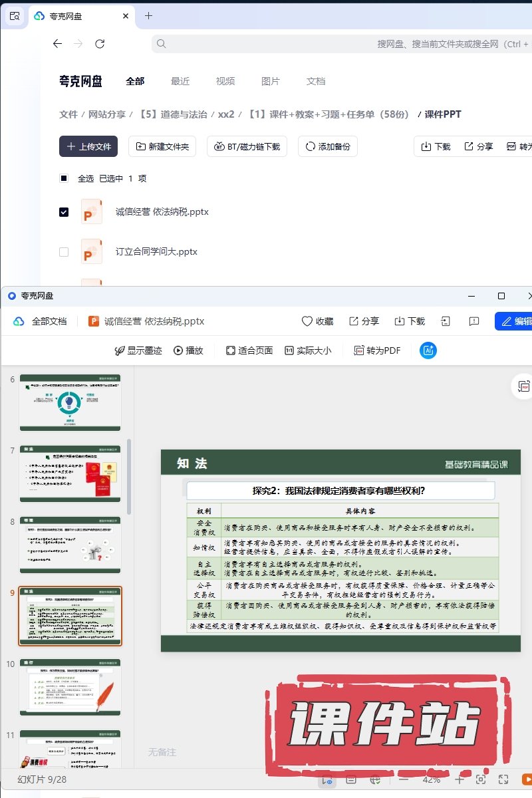Toggle the 全选 select-all checkbox

(x=64, y=178)
